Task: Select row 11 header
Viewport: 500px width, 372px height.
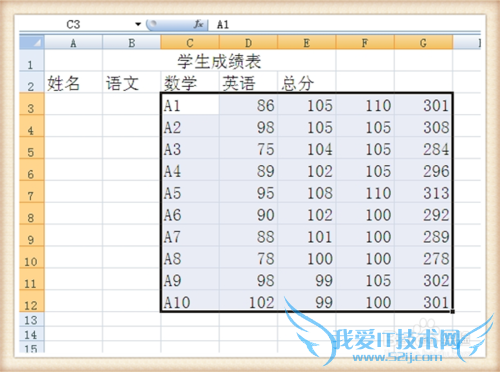Action: coord(32,280)
